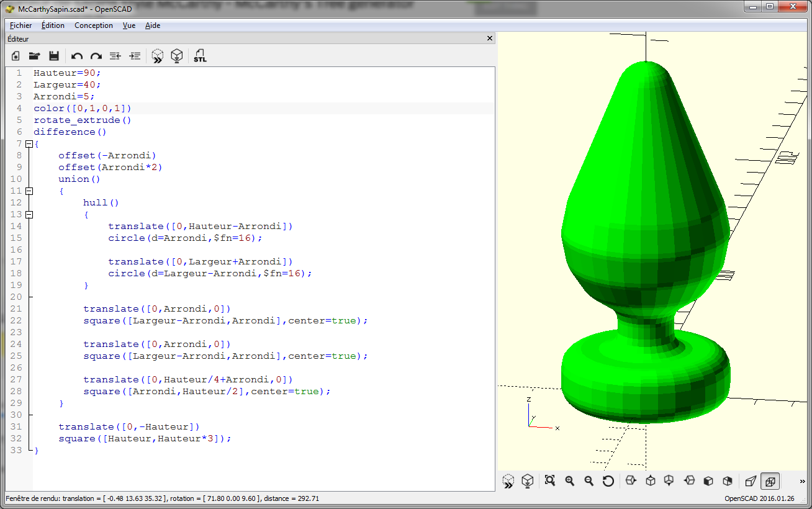The height and width of the screenshot is (509, 812).
Task: Click translate([0,Hauteur-Arrondi]) line
Action: coord(201,226)
